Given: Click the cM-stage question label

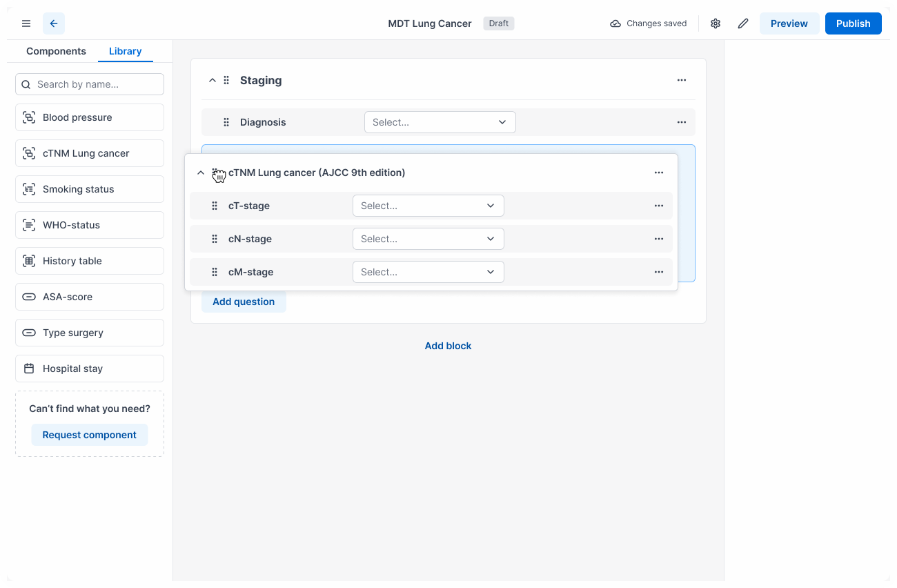Looking at the screenshot, I should click(x=250, y=272).
